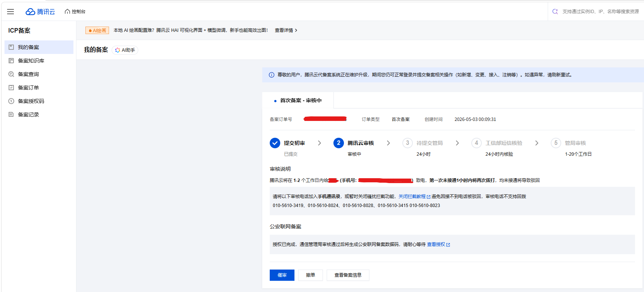Click info icon in maintenance notice
This screenshot has width=644, height=292.
point(272,75)
